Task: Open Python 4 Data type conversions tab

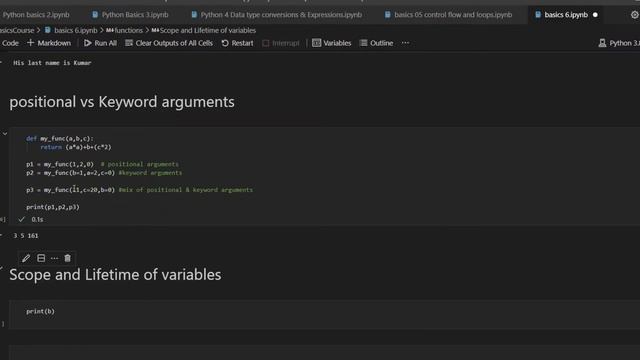Action: [277, 15]
